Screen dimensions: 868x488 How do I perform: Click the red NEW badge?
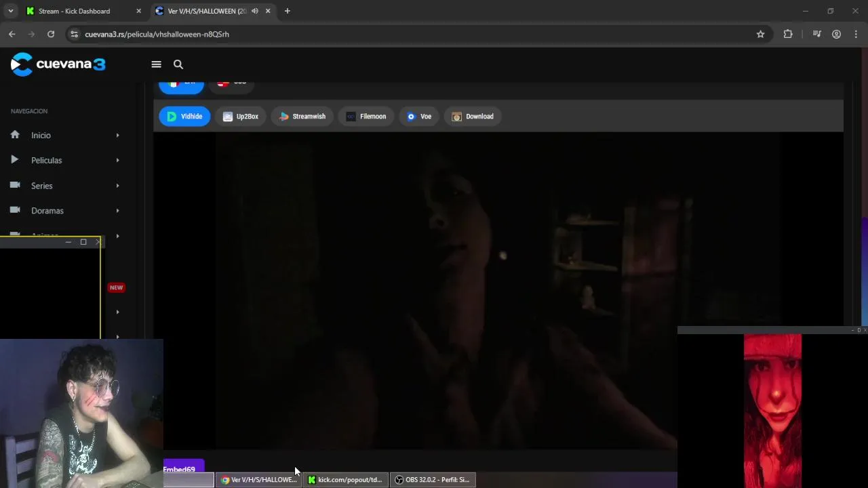(x=116, y=287)
